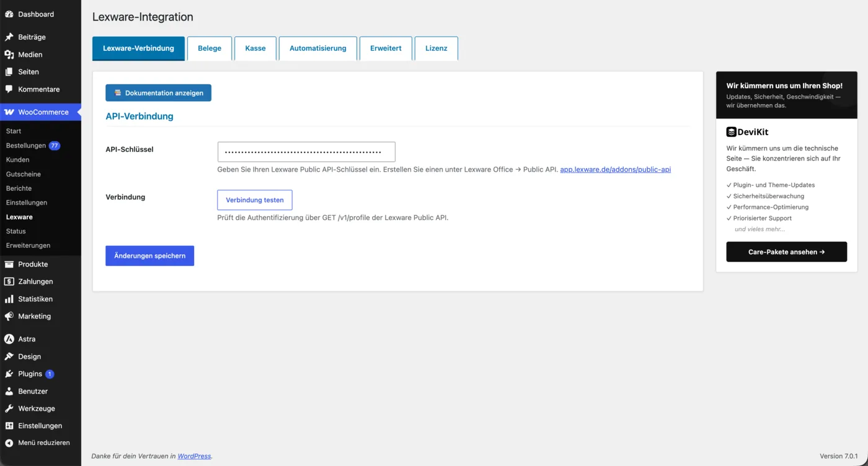Click the Dokumentation anzeigen button

(158, 93)
